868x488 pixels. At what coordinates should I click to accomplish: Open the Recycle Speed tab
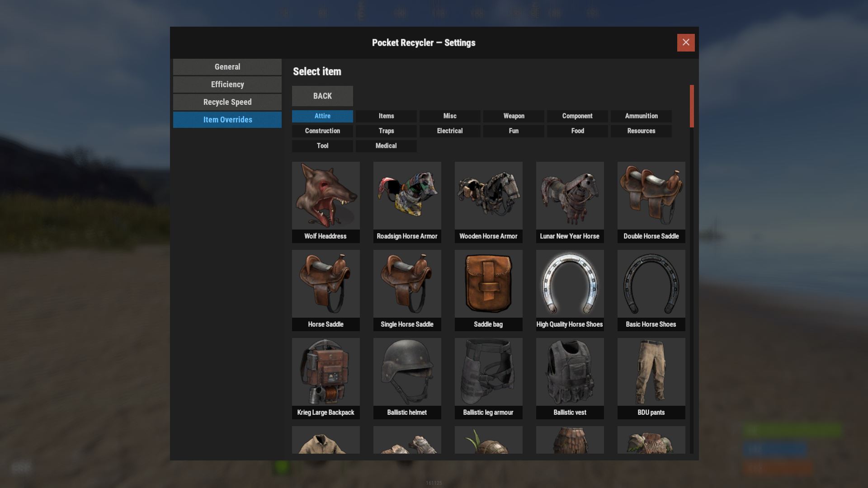coord(227,102)
